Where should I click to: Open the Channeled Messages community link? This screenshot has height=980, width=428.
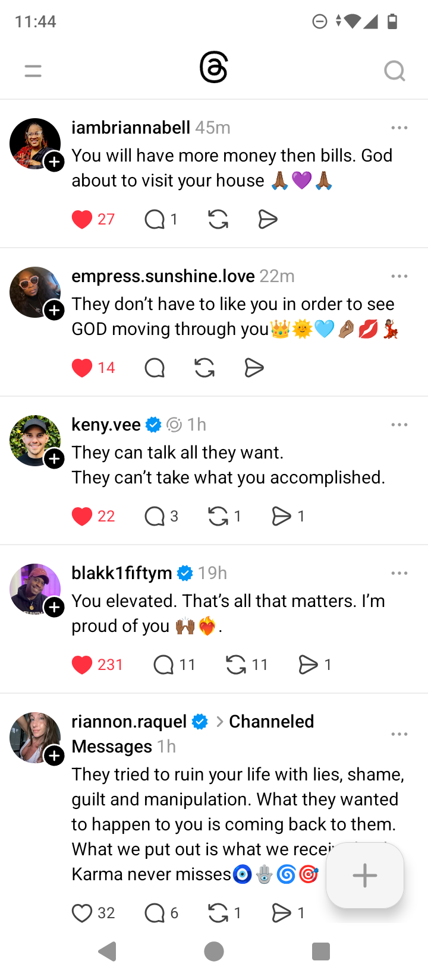coord(271,722)
